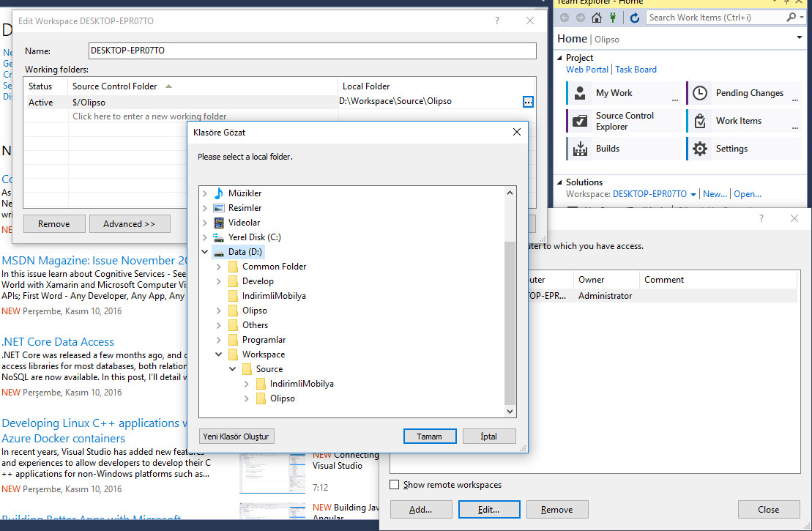
Task: Click the Advanced >> button
Action: 130,224
